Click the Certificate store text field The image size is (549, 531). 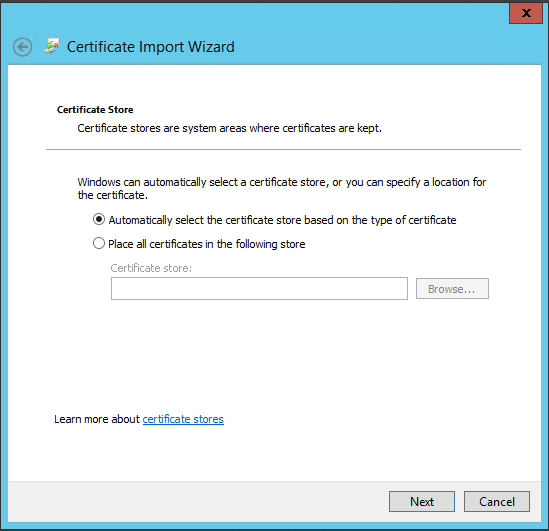[259, 288]
